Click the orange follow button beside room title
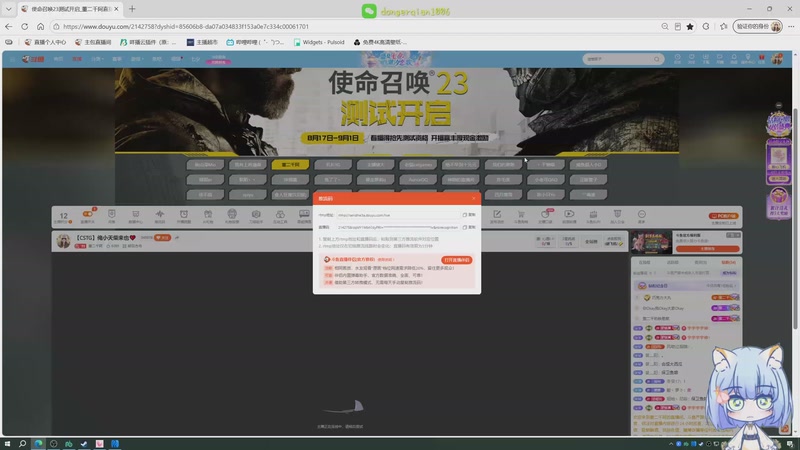This screenshot has width=800, height=450. pos(163,238)
